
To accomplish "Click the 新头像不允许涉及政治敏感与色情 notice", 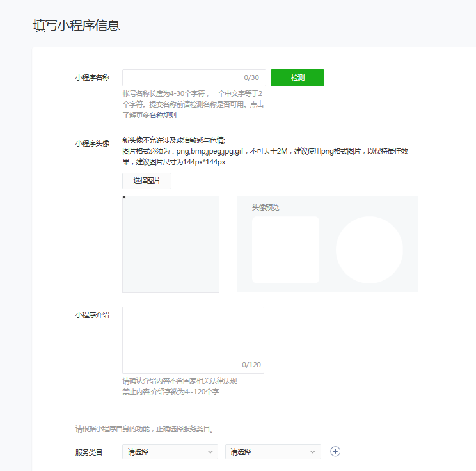I will point(173,140).
